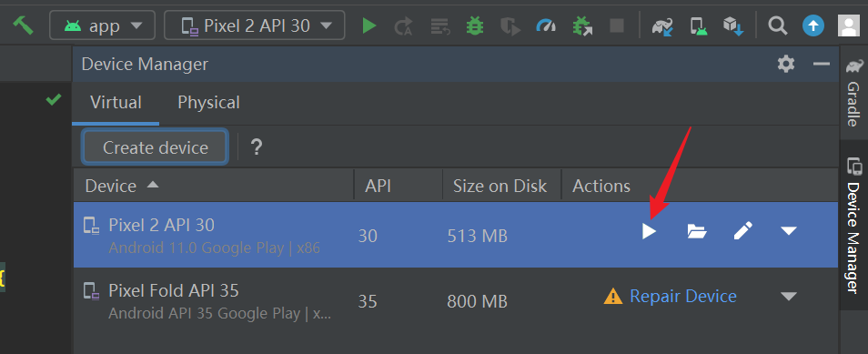This screenshot has width=868, height=354.
Task: Sync project with Gradle files icon
Action: click(662, 25)
